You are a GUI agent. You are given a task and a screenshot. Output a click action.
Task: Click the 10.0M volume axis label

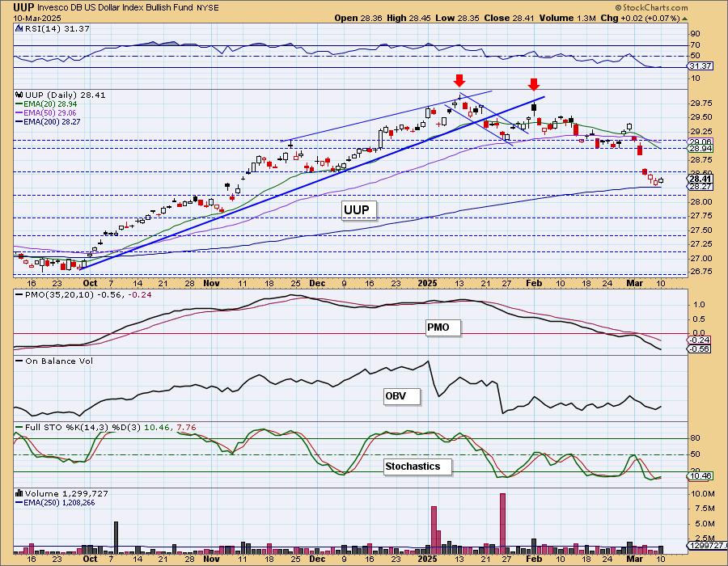click(703, 493)
